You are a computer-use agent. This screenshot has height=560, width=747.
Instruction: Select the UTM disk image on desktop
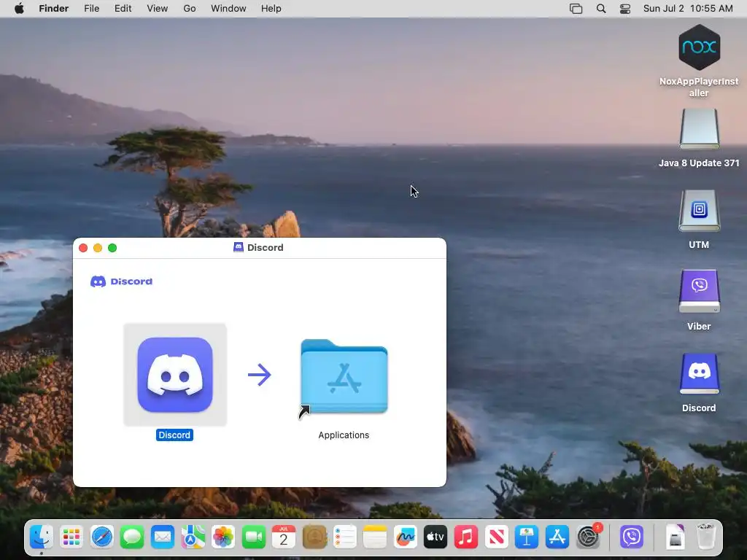(699, 211)
